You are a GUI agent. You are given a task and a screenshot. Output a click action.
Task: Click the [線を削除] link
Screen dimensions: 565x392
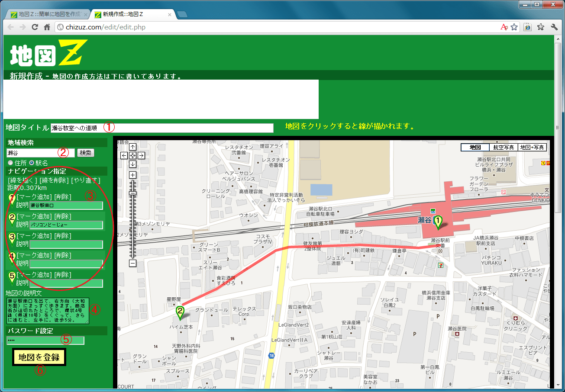click(54, 180)
